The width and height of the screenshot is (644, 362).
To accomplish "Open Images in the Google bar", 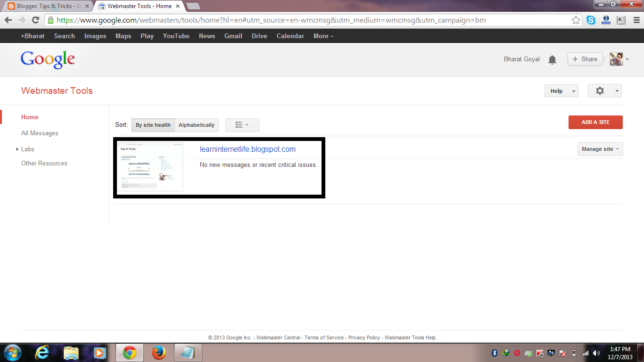I will 95,36.
